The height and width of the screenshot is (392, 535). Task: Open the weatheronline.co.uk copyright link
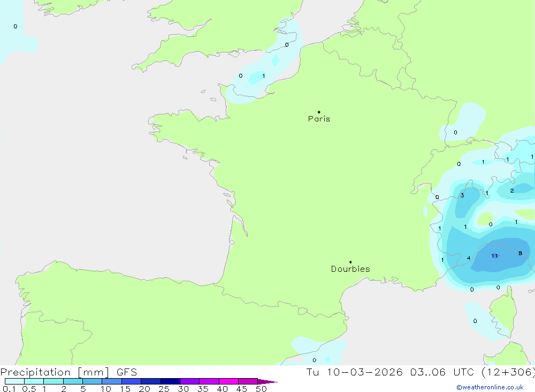pyautogui.click(x=490, y=387)
